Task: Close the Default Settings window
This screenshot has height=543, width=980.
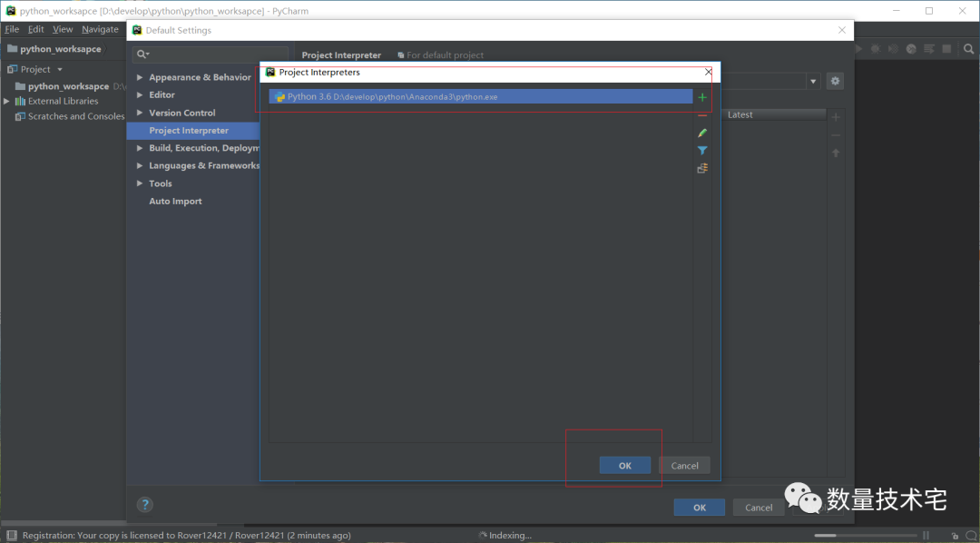Action: (x=842, y=30)
